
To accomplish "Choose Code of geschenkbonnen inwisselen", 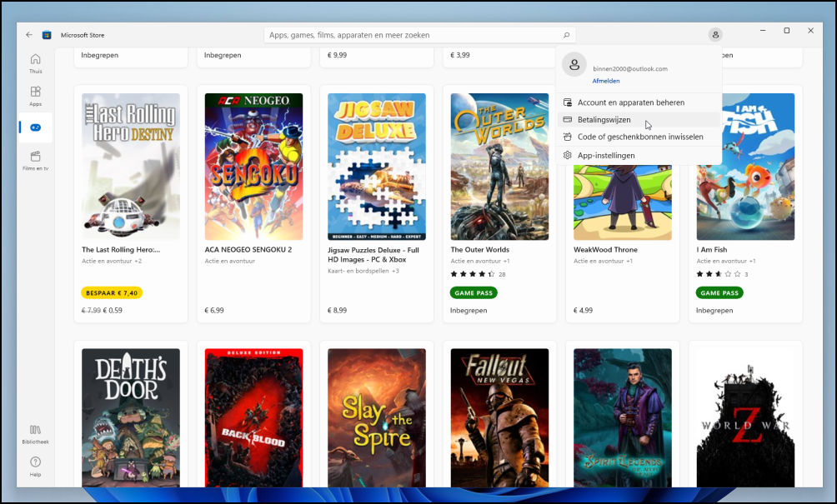I will tap(639, 137).
